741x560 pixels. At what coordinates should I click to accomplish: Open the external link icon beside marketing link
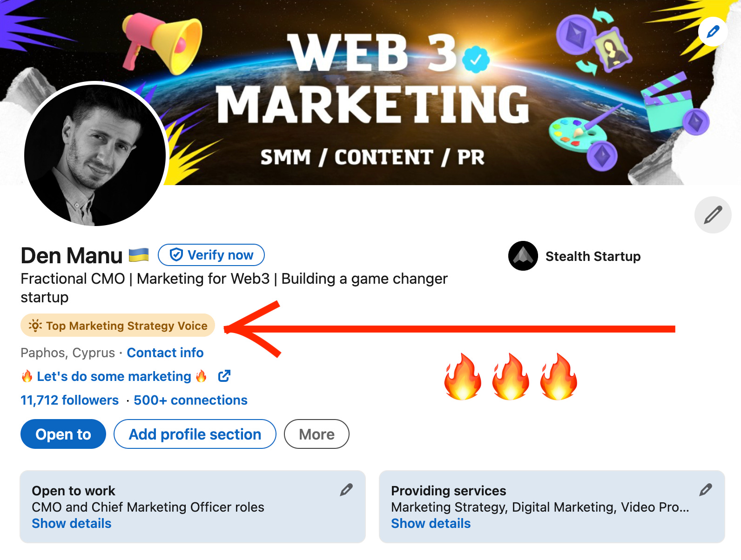tap(224, 376)
